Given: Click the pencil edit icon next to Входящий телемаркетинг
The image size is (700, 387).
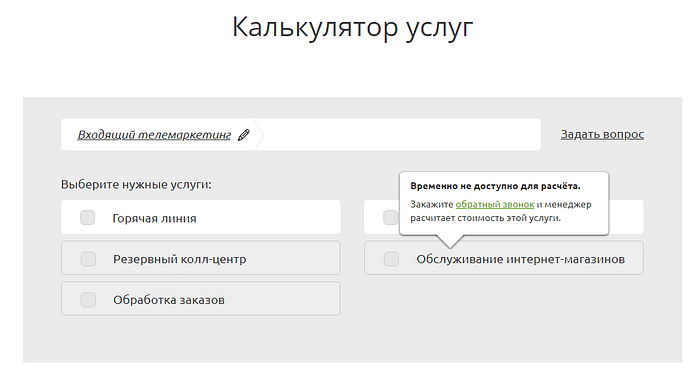Looking at the screenshot, I should [244, 135].
